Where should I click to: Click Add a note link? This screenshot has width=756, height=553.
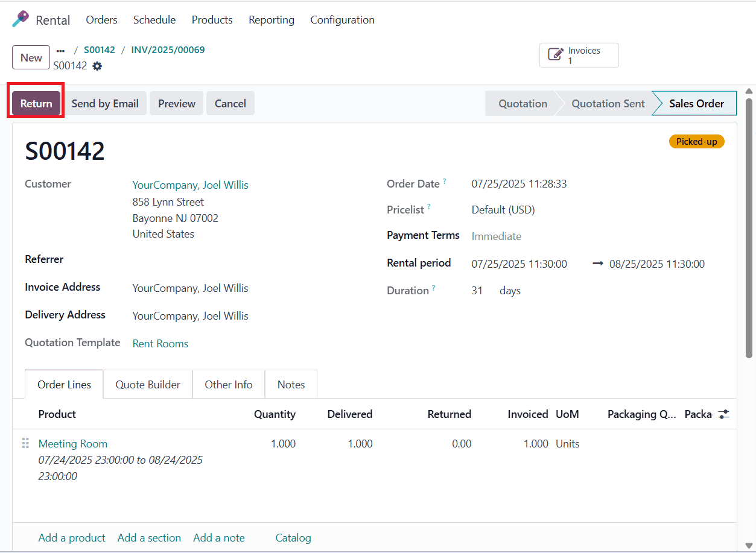[219, 538]
